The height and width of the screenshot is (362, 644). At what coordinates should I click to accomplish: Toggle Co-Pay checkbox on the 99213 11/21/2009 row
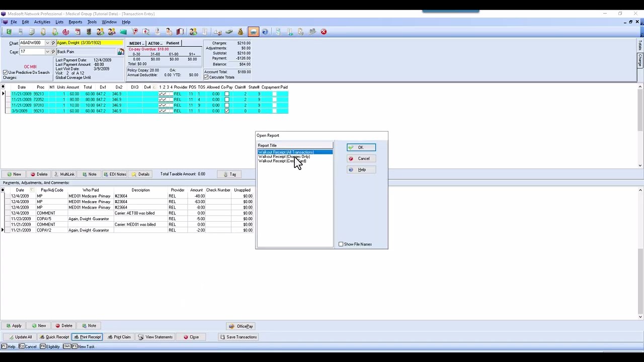[x=227, y=94]
